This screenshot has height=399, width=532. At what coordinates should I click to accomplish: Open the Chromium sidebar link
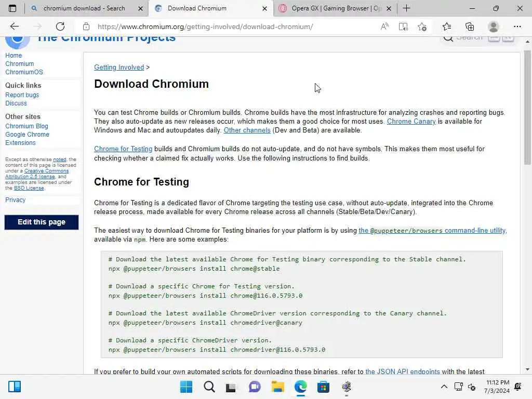pyautogui.click(x=19, y=64)
